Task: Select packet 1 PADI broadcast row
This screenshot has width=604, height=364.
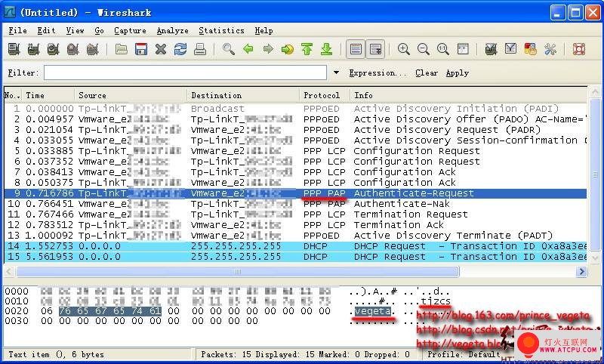Action: 295,109
